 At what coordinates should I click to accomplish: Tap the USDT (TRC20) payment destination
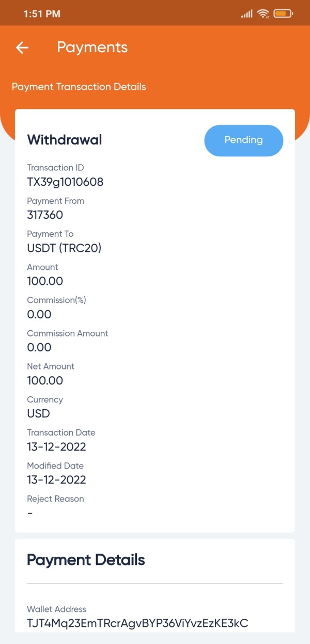click(64, 248)
